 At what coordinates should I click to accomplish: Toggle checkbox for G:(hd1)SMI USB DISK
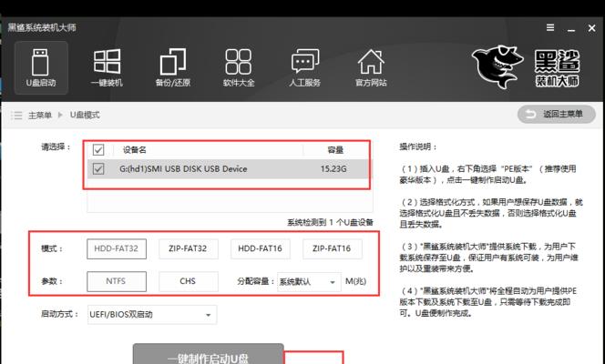tap(98, 168)
